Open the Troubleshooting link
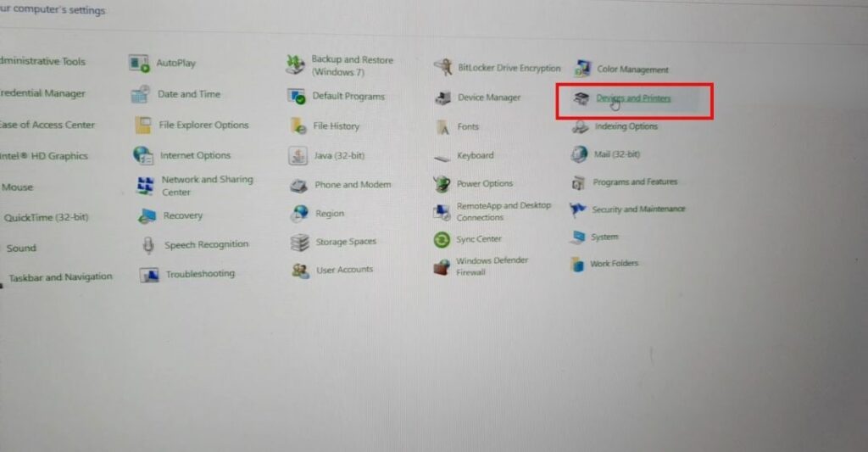 200,274
